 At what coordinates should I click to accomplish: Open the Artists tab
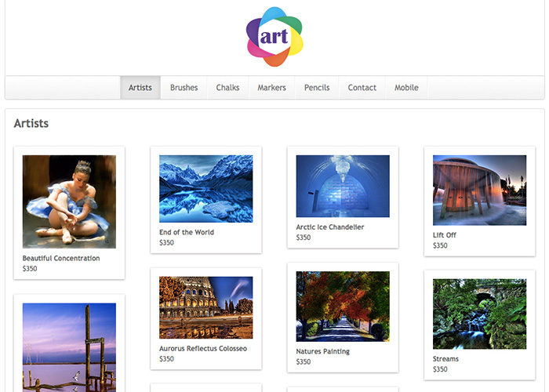(x=140, y=88)
